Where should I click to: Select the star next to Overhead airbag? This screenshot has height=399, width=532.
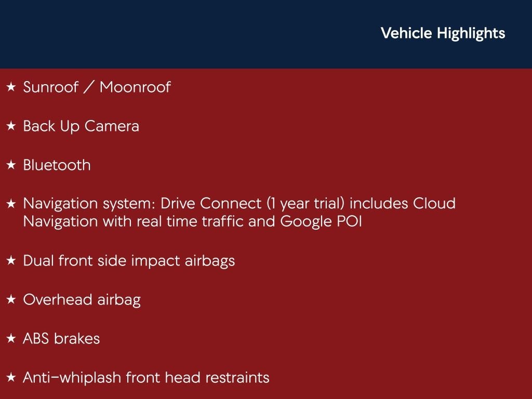click(11, 300)
